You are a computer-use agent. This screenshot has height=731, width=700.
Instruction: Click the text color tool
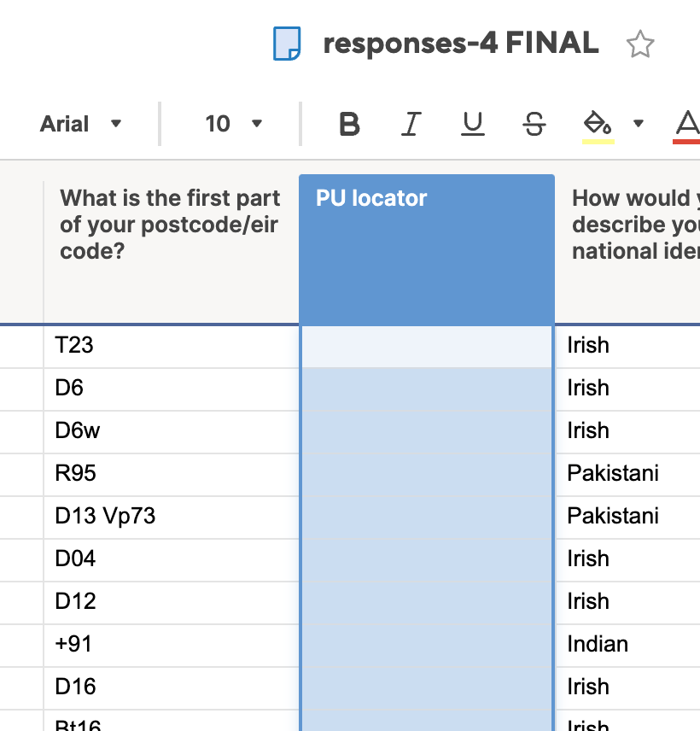[x=685, y=124]
